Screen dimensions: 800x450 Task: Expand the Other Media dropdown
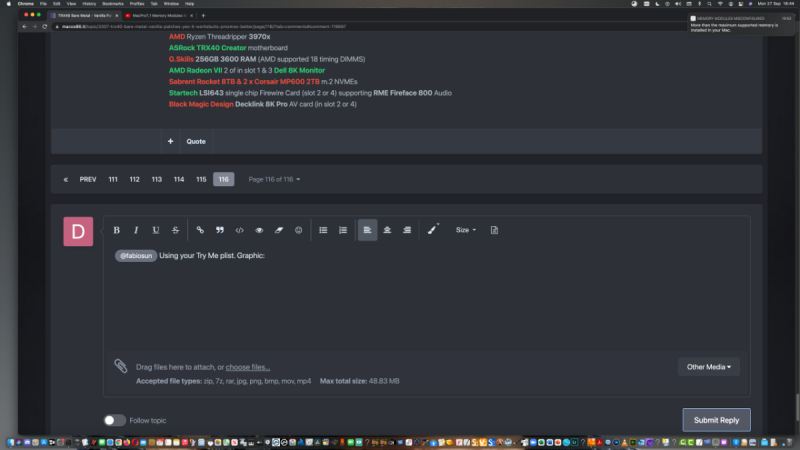pyautogui.click(x=709, y=367)
